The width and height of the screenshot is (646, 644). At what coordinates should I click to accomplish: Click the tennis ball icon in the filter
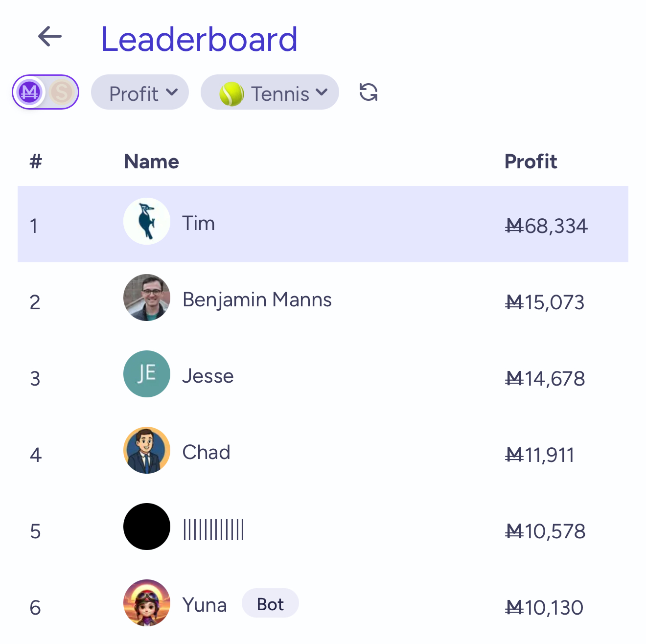pyautogui.click(x=231, y=93)
